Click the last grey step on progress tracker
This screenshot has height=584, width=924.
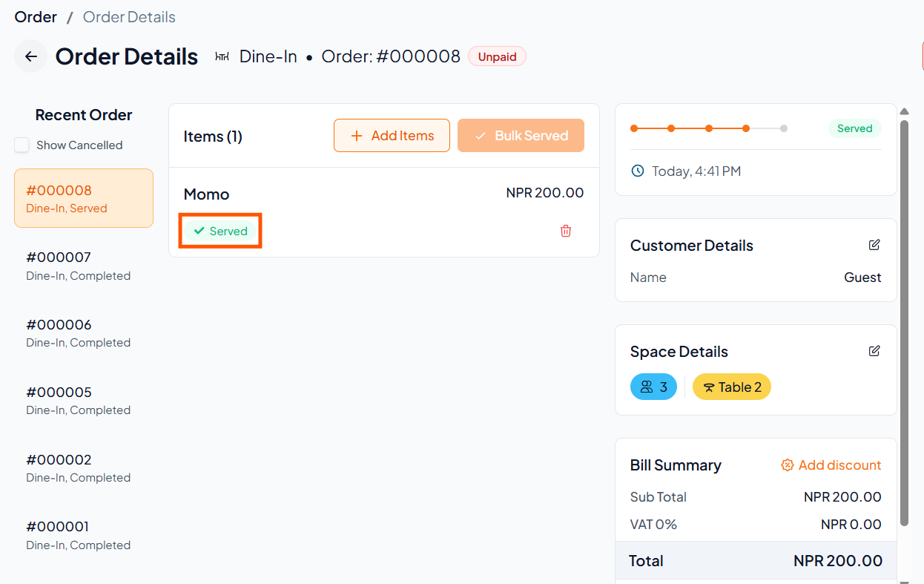(784, 128)
